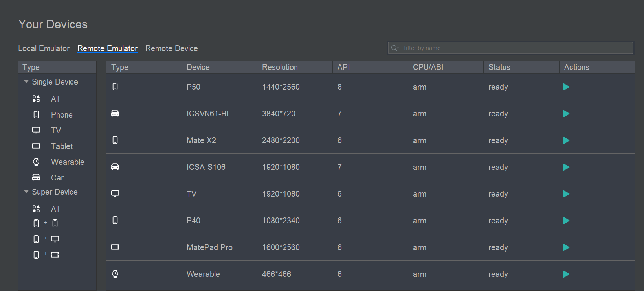Run the Mate X2 remote emulator
This screenshot has width=644, height=291.
(566, 140)
